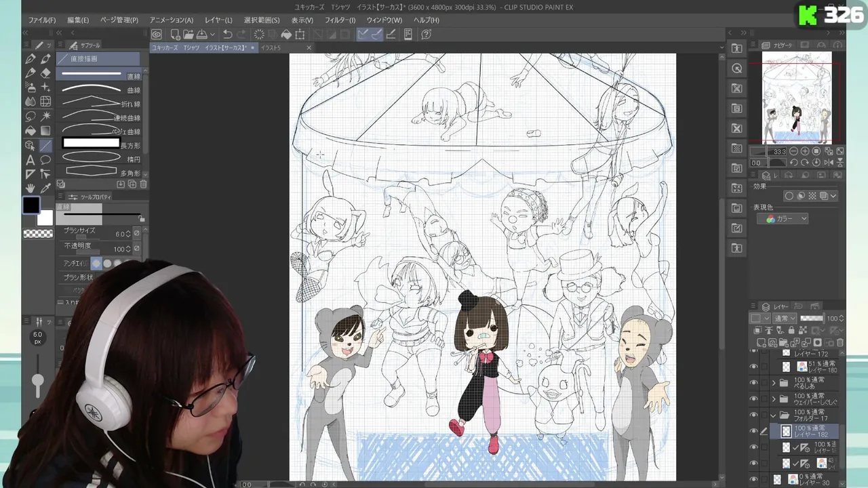Viewport: 868px width, 488px height.
Task: Toggle lock on the tool property stroke preview
Action: click(141, 218)
